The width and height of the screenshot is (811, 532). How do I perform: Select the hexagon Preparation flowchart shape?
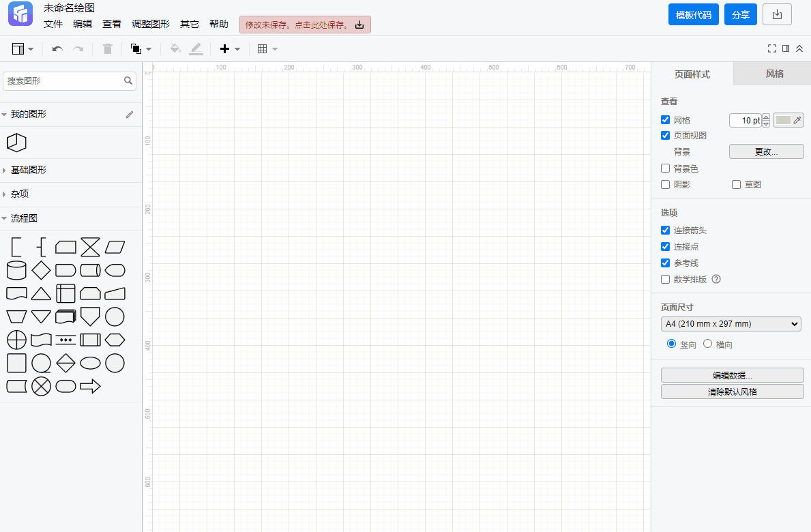pyautogui.click(x=115, y=340)
